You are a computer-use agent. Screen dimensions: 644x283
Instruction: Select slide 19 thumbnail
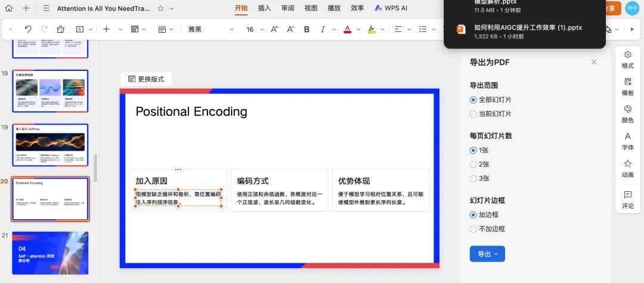[x=50, y=144]
